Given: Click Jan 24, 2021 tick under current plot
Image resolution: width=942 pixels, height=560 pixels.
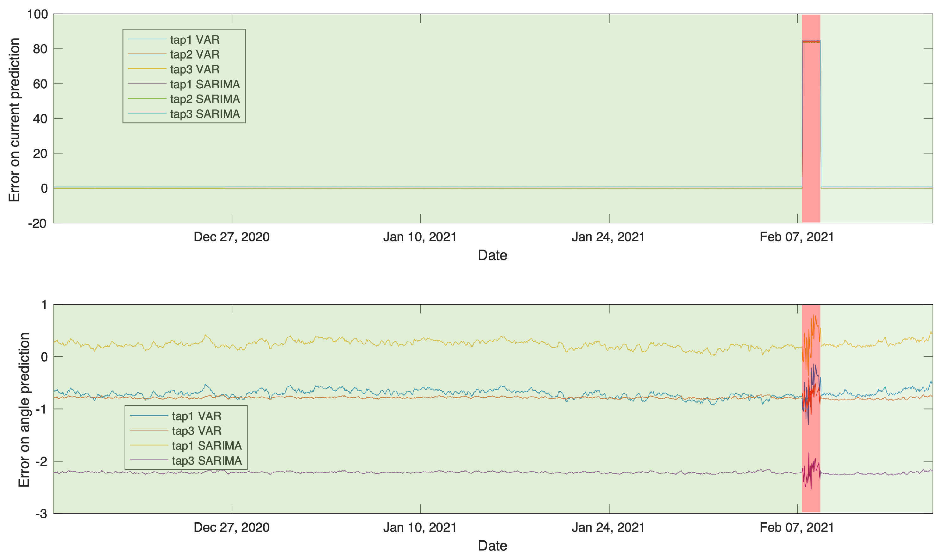Looking at the screenshot, I should 608,237.
